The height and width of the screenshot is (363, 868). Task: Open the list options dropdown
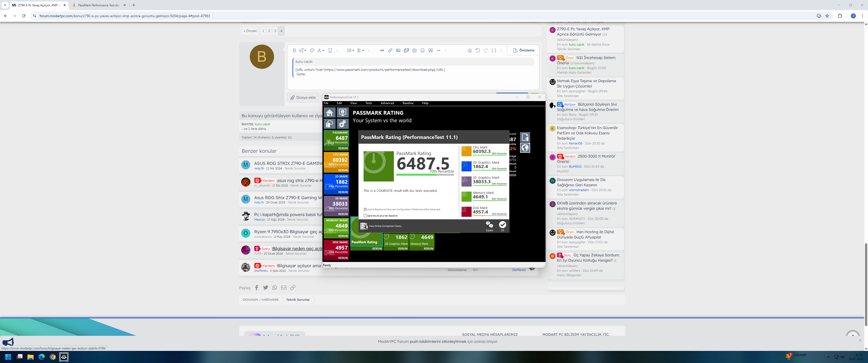[x=350, y=50]
